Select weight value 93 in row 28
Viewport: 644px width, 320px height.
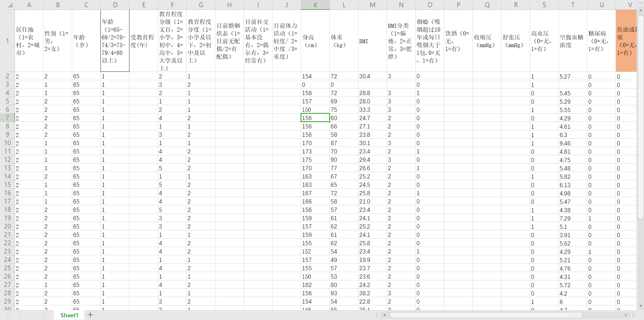[344, 293]
